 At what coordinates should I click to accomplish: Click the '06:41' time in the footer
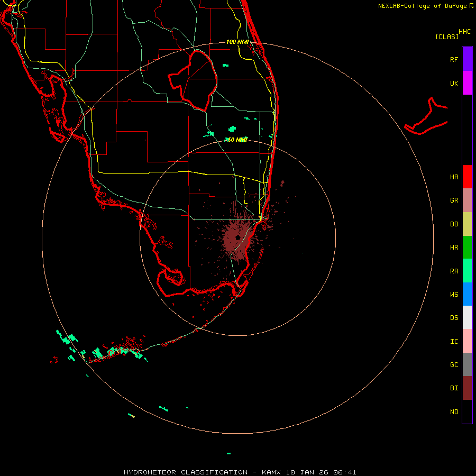344,472
